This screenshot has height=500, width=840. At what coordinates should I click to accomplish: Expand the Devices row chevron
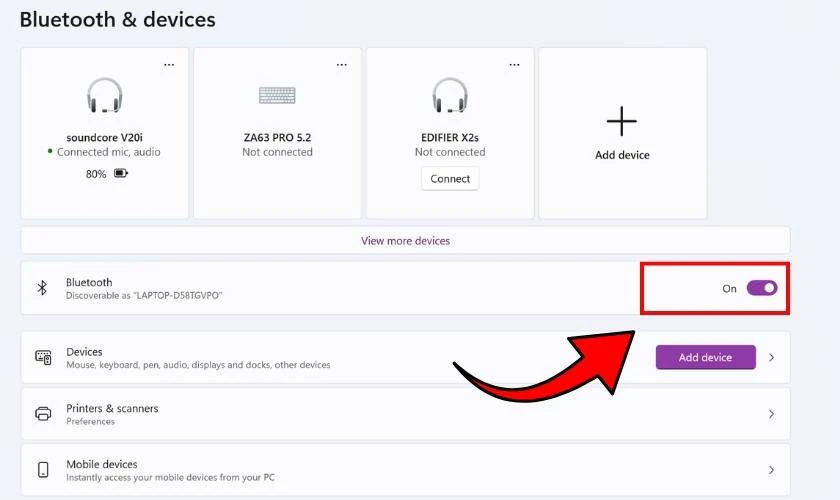pos(771,357)
